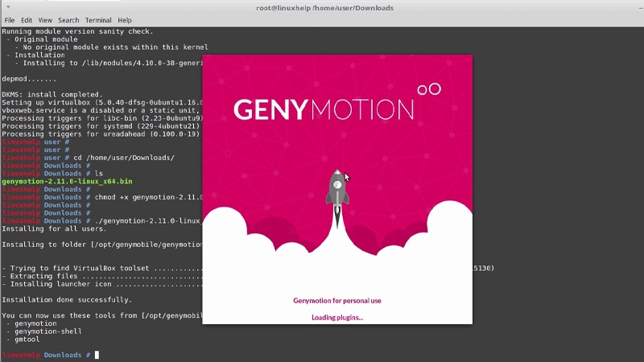Click 'Installation done successfully.' line
The width and height of the screenshot is (644, 362).
coord(67,300)
